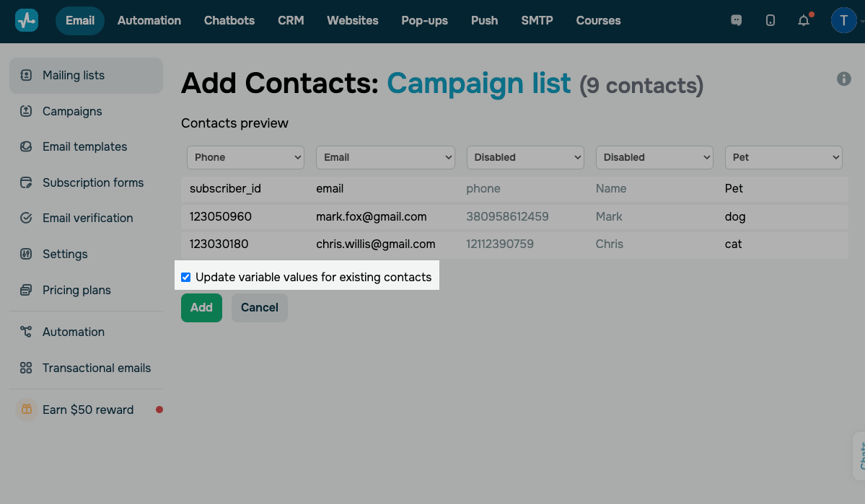Open the notifications bell
The width and height of the screenshot is (865, 504).
[x=804, y=20]
